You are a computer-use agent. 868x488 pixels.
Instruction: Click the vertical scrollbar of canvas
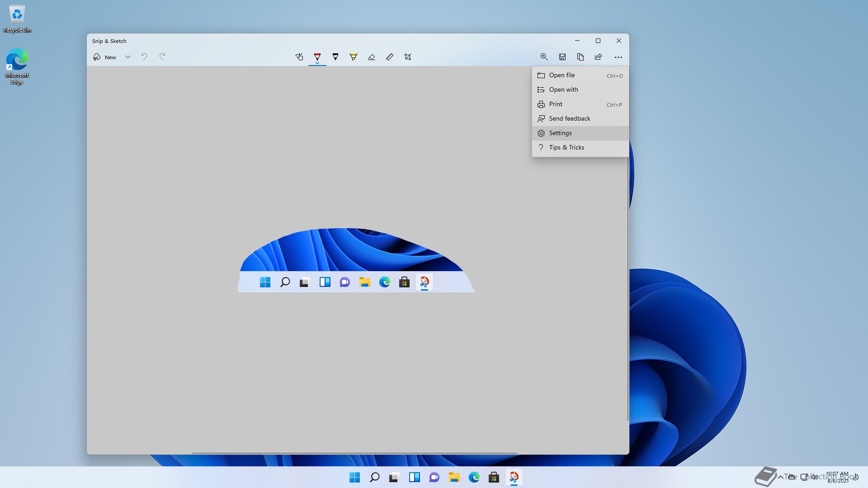pyautogui.click(x=628, y=289)
